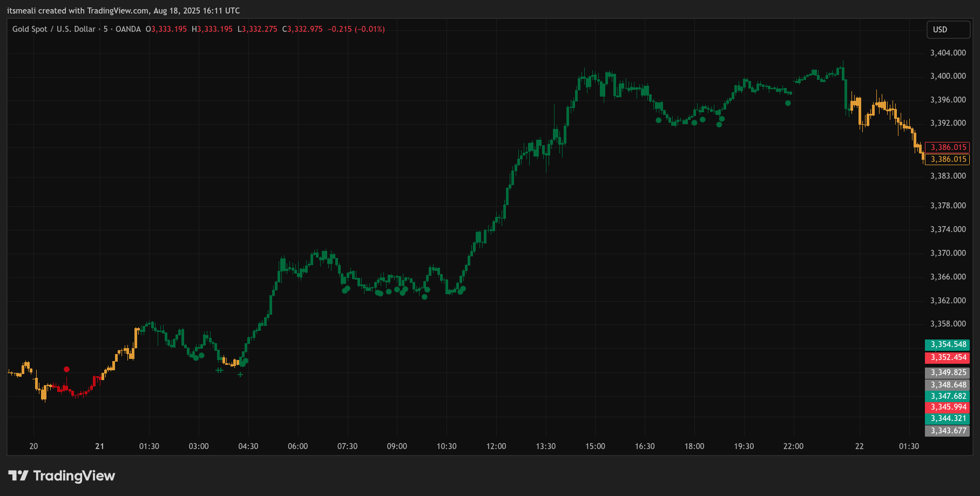Click the TradingView logo icon

[18, 475]
